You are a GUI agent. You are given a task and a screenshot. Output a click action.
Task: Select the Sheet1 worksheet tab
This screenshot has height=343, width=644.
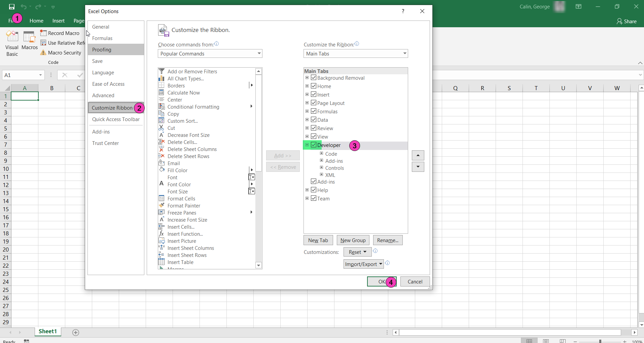tap(47, 332)
